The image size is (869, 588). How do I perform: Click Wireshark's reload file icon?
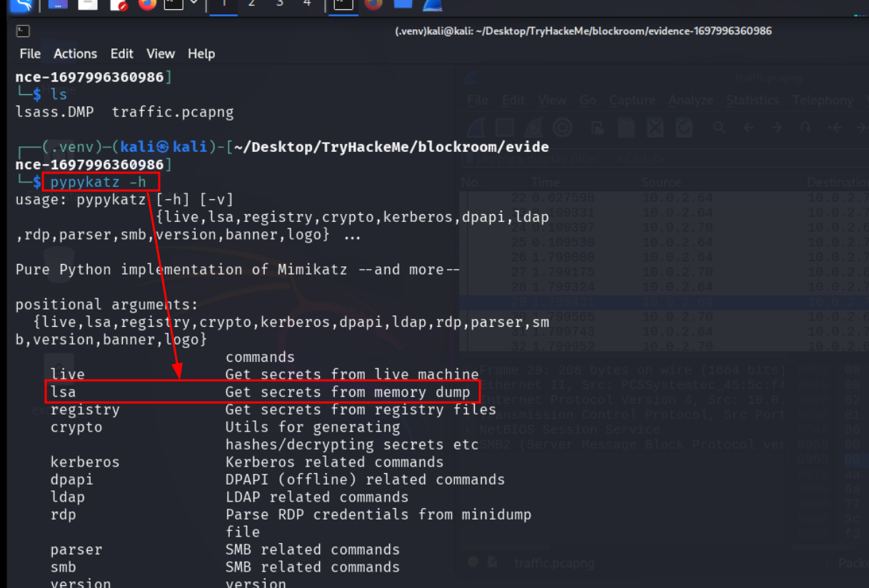click(x=684, y=128)
